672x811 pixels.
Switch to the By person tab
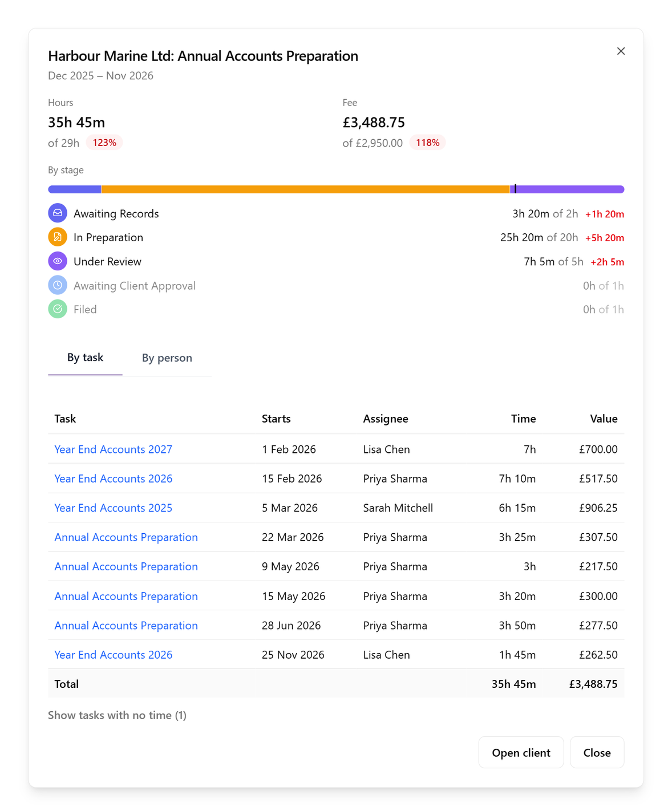click(167, 358)
